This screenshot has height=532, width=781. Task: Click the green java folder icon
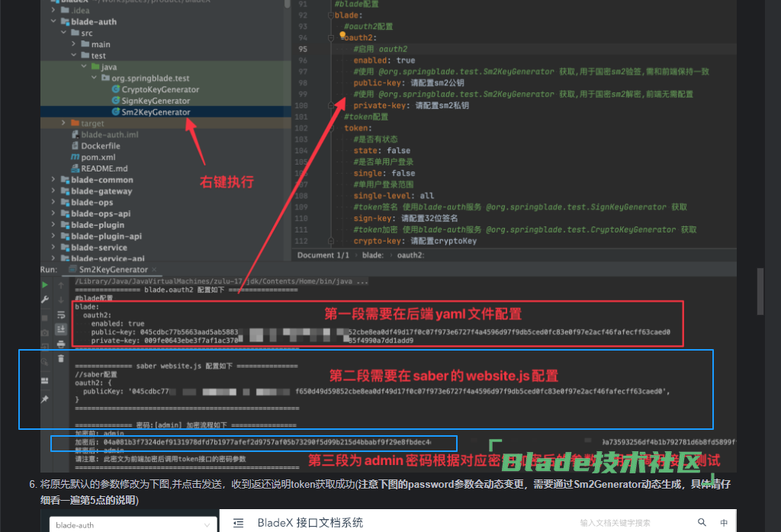pyautogui.click(x=95, y=66)
